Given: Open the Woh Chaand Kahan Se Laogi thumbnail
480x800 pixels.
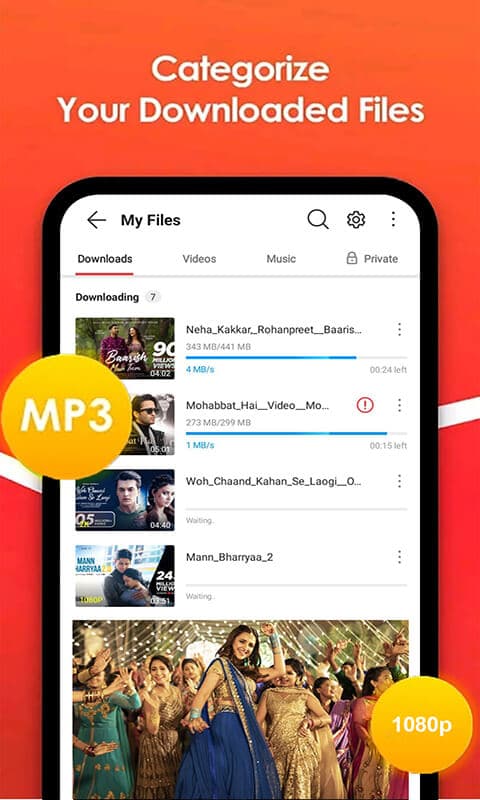Looking at the screenshot, I should (125, 500).
